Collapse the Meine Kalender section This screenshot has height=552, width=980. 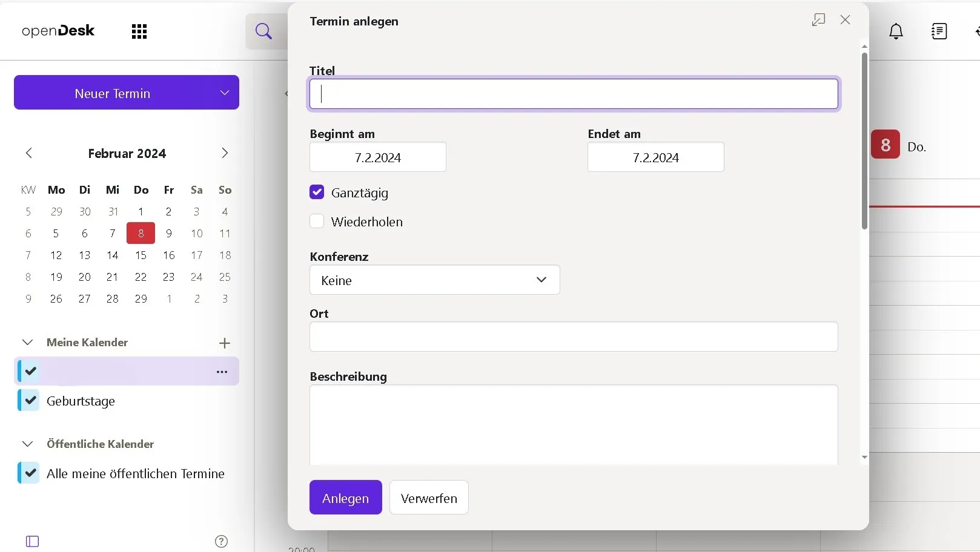[28, 343]
